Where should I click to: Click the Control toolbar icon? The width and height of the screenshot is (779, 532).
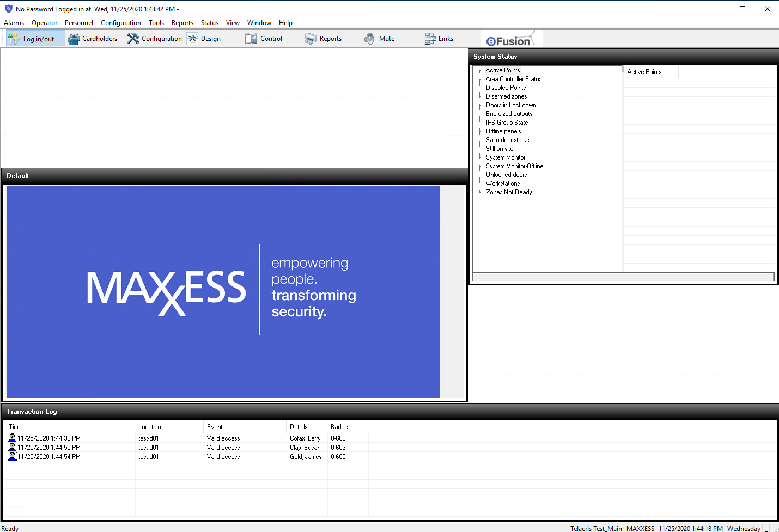click(x=251, y=39)
